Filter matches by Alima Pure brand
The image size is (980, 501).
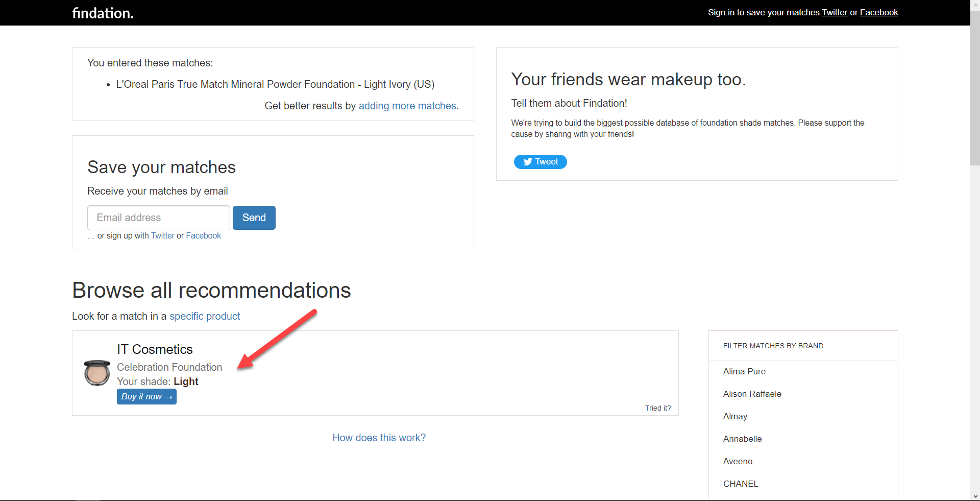[x=744, y=371]
